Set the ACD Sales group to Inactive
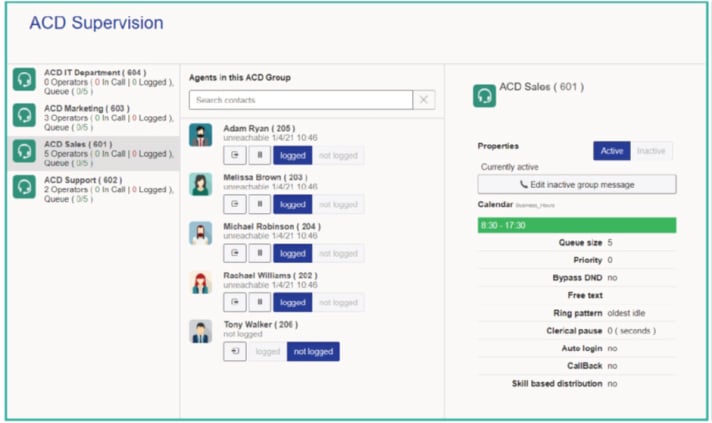This screenshot has width=712, height=423. tap(652, 151)
